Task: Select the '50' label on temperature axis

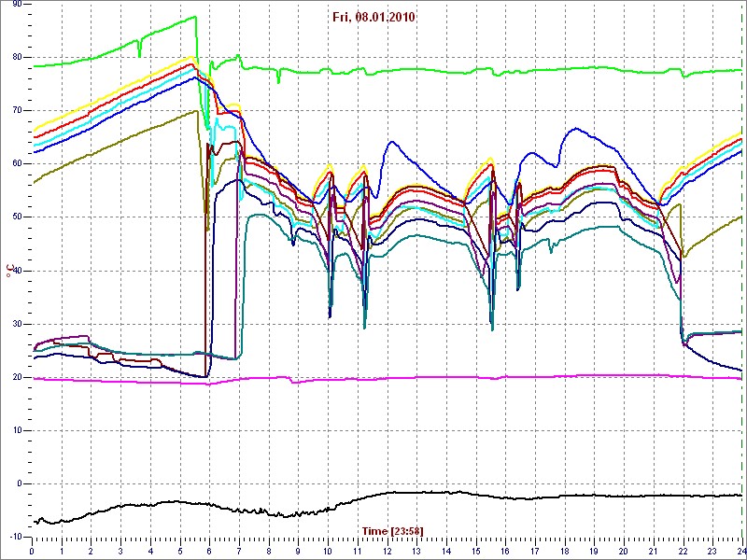Action: 15,217
